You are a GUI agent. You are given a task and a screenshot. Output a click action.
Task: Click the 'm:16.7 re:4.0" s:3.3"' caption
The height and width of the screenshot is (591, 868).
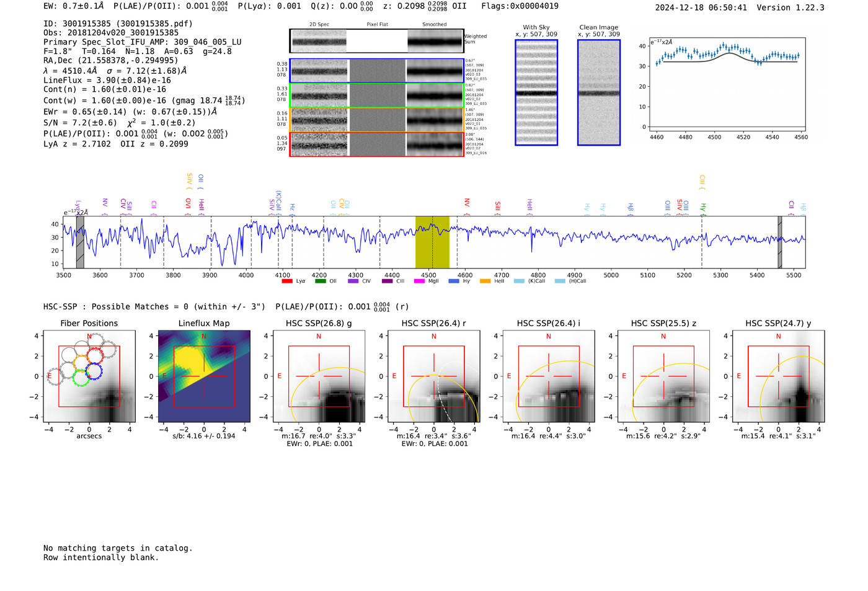(319, 436)
